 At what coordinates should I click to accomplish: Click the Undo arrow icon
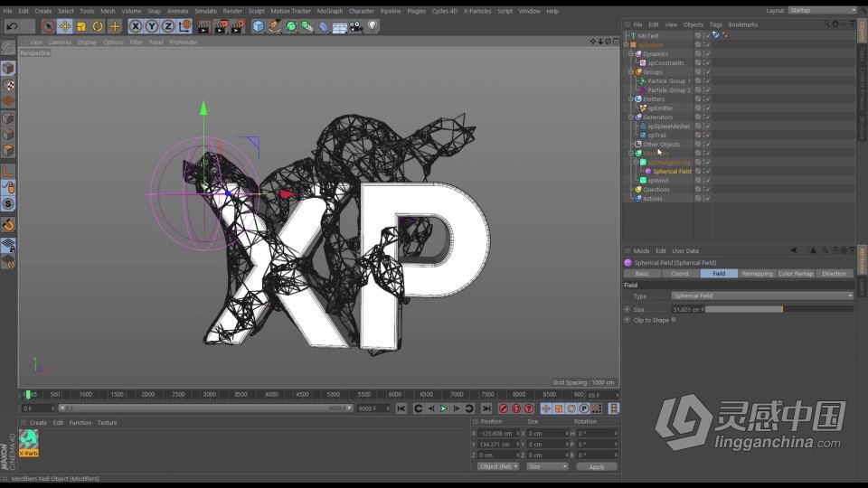point(12,26)
